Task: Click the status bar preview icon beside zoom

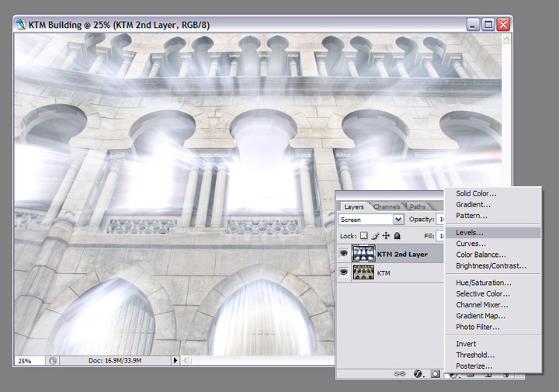Action: (53, 361)
